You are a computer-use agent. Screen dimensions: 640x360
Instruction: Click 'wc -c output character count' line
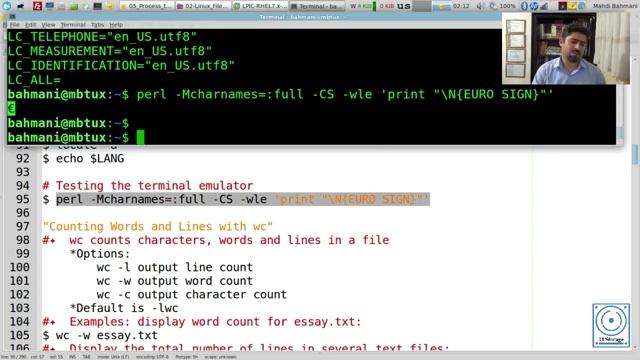click(191, 294)
